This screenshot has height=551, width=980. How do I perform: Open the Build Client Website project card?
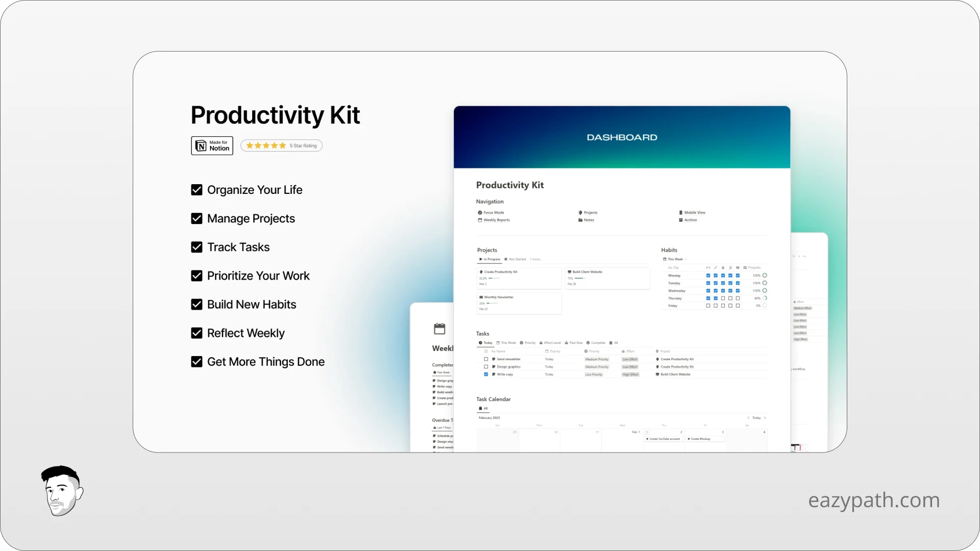[607, 278]
